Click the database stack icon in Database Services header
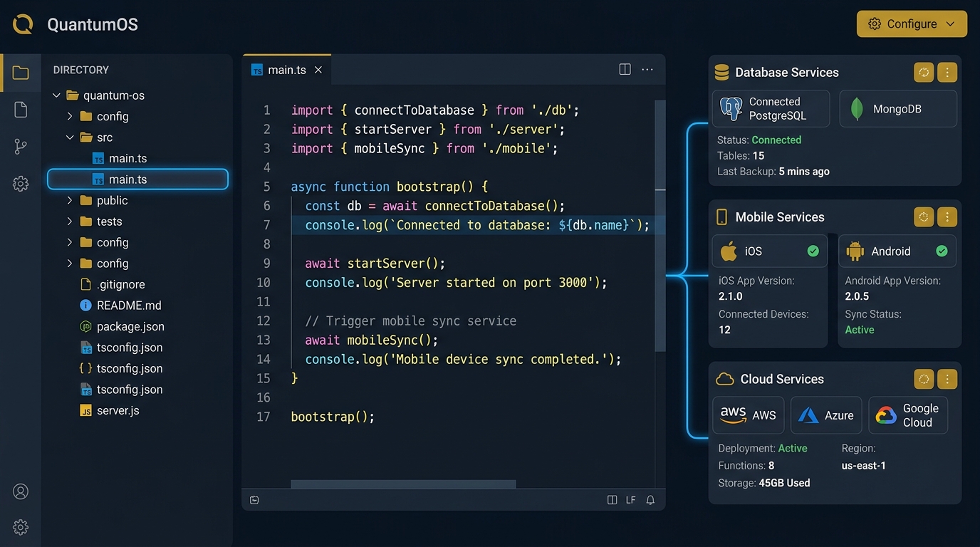The width and height of the screenshot is (980, 547). point(721,72)
